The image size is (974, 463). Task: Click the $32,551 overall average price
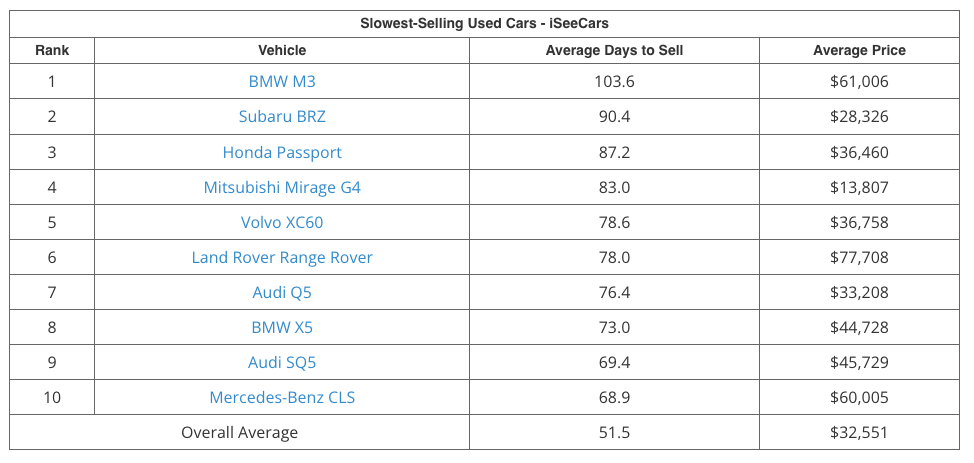(859, 433)
